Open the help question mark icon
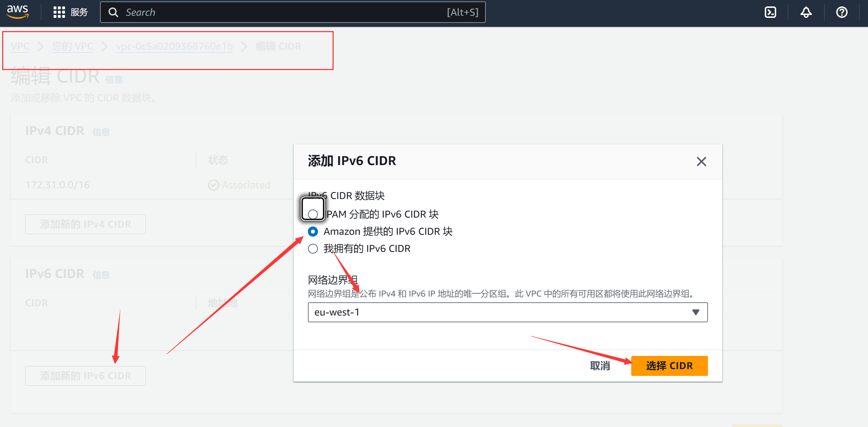Screen dimensions: 868x427 842,13
